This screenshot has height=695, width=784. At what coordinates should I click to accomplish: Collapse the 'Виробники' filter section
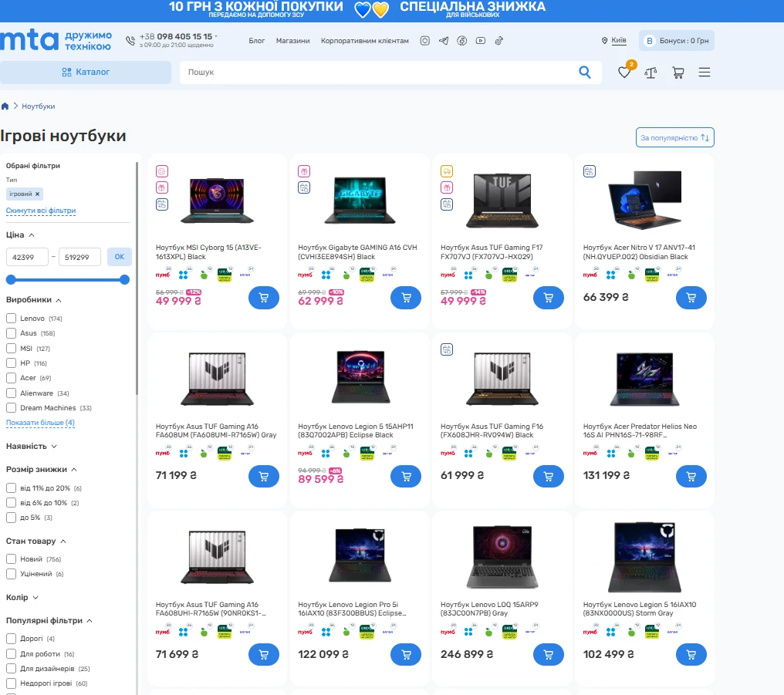(33, 300)
